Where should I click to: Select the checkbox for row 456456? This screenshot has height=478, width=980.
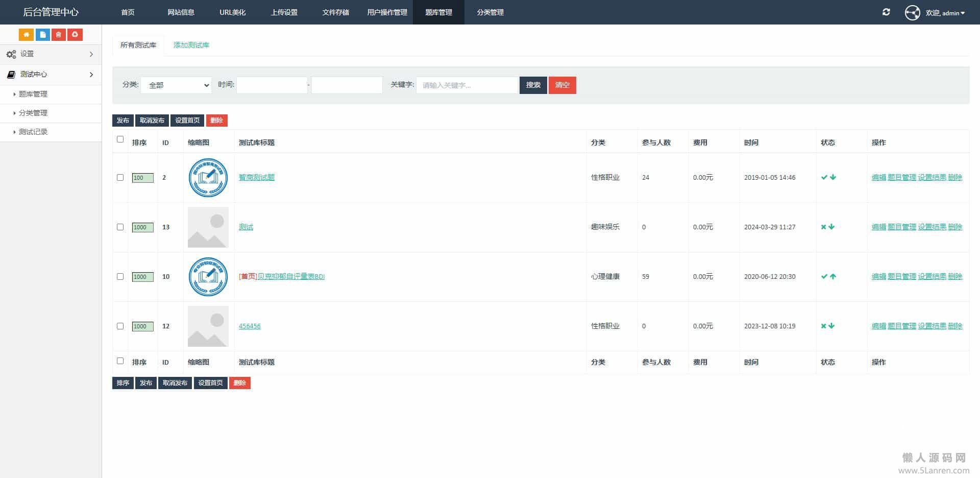point(120,326)
